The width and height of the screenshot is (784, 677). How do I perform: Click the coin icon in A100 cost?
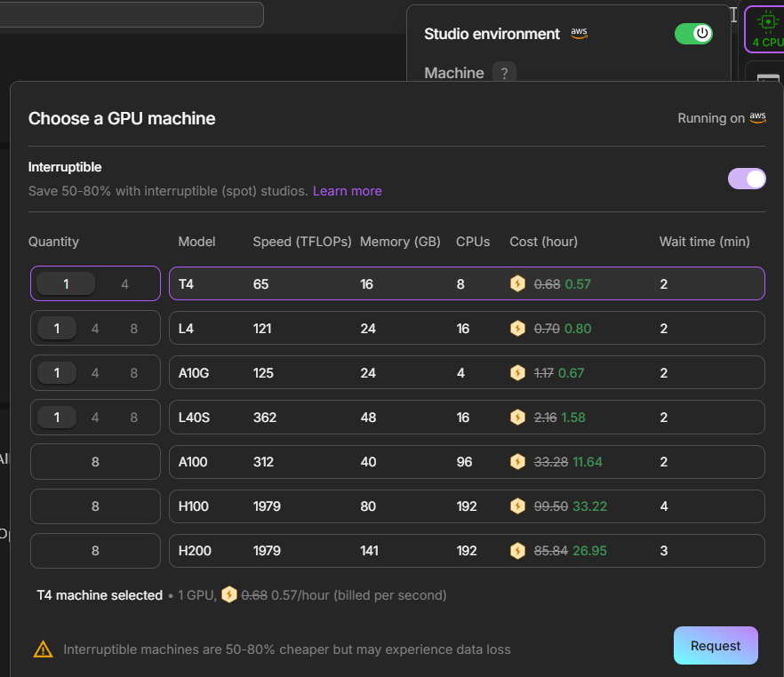click(517, 462)
